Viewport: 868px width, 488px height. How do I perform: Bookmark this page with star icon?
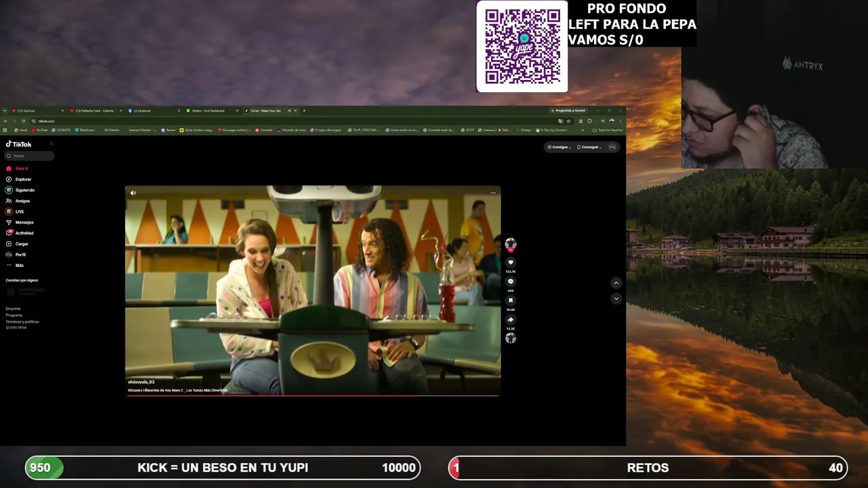coord(569,121)
